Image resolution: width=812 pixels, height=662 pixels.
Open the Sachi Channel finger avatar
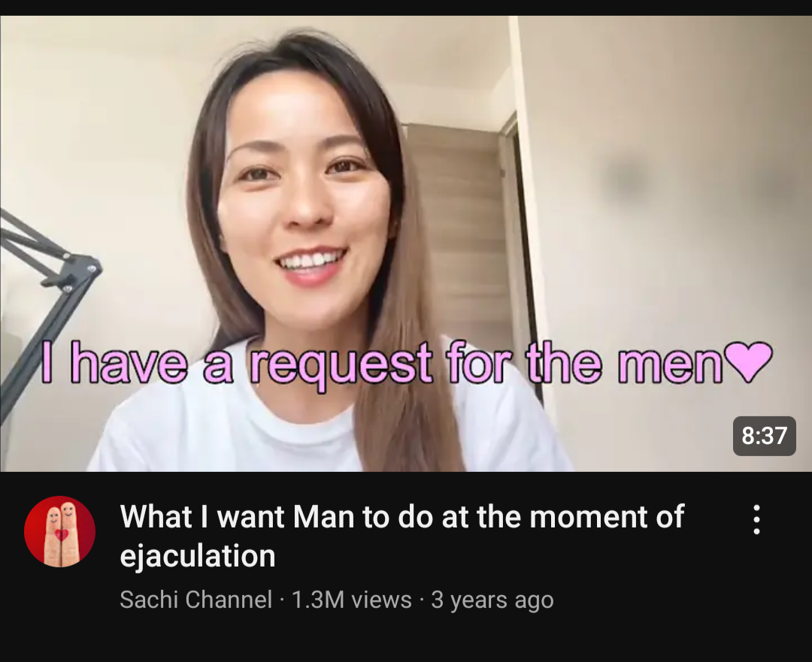tap(59, 531)
